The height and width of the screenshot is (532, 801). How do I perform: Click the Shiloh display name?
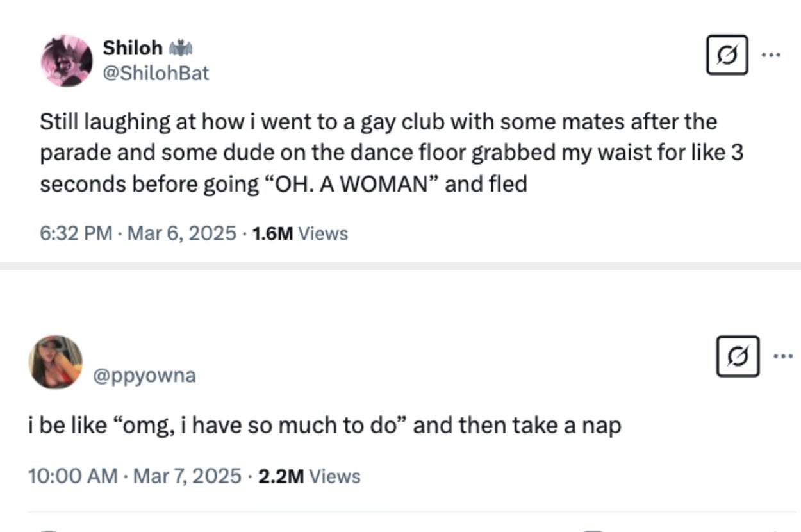pos(133,47)
